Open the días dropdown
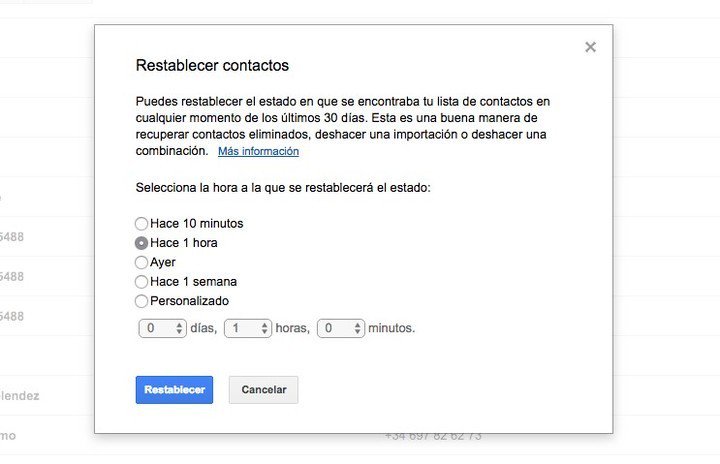This screenshot has height=464, width=720. [x=162, y=328]
